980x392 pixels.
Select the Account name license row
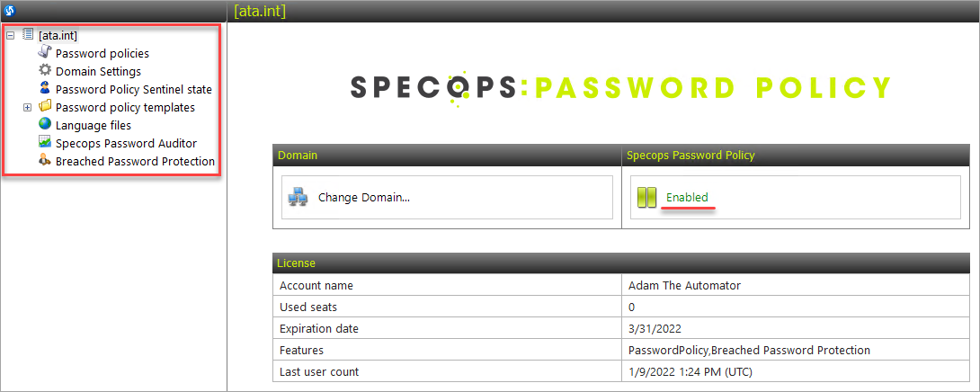(x=621, y=286)
